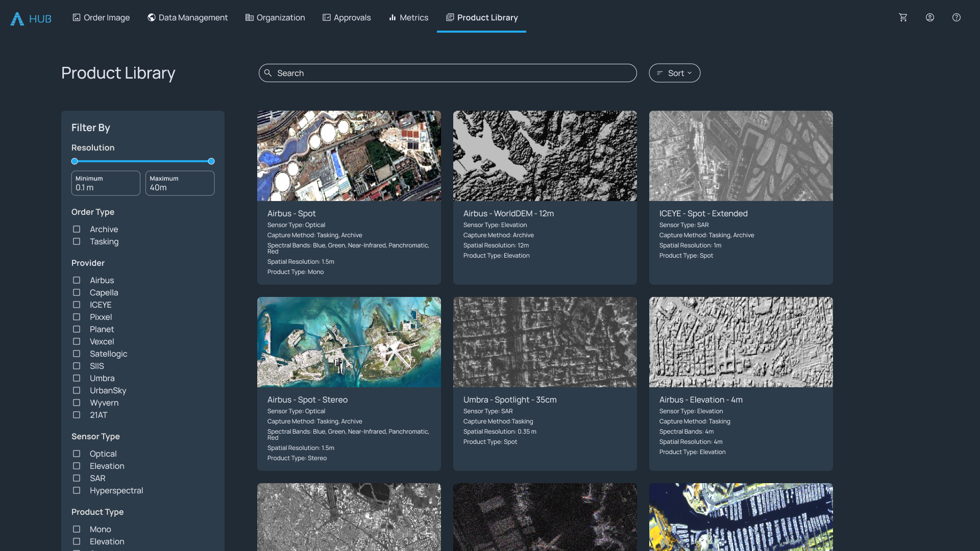Viewport: 980px width, 551px height.
Task: Open the shopping cart
Action: pyautogui.click(x=903, y=17)
